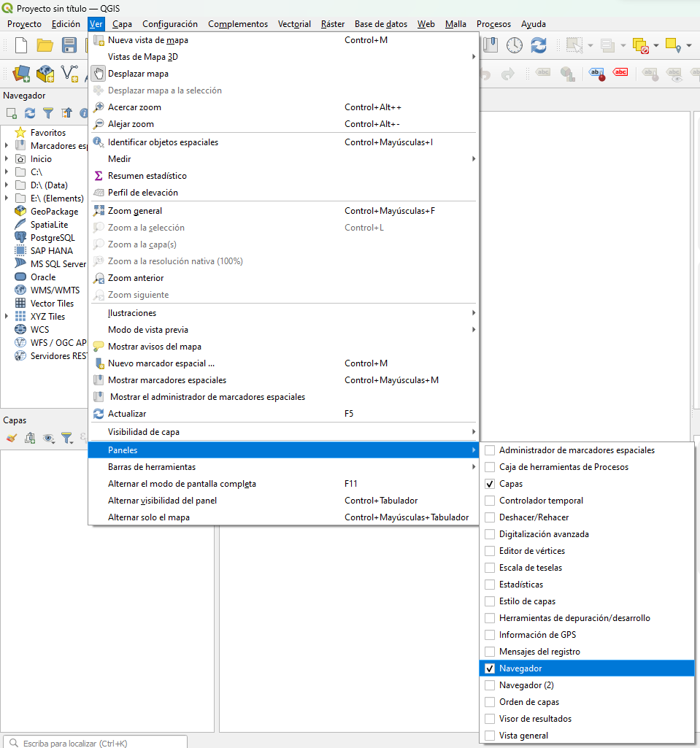Uncheck the Navegador panel checkbox
The width and height of the screenshot is (700, 748).
coord(490,668)
